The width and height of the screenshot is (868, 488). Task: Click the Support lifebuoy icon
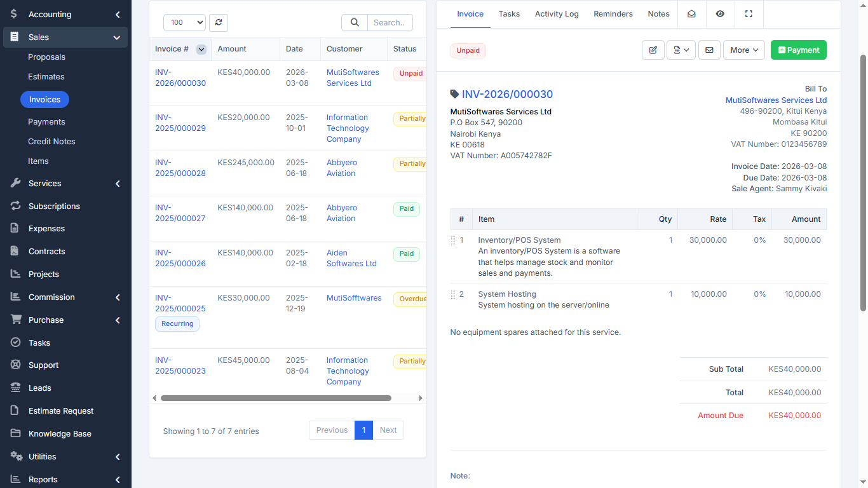click(15, 365)
